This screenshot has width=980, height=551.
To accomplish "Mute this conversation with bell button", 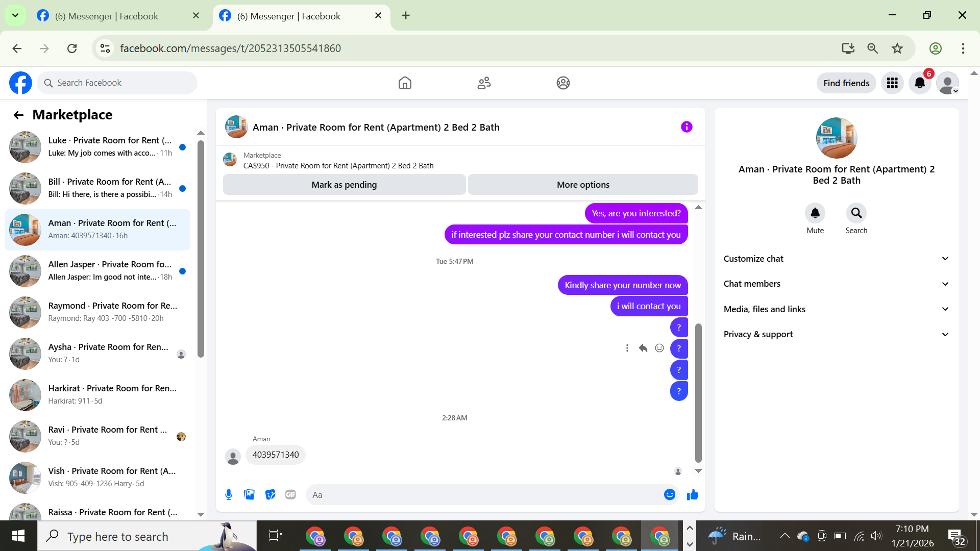I will point(815,213).
